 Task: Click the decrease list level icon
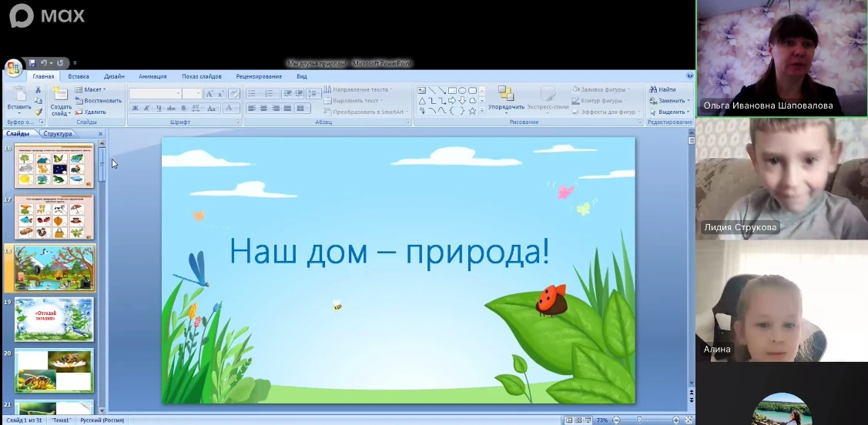coord(287,93)
